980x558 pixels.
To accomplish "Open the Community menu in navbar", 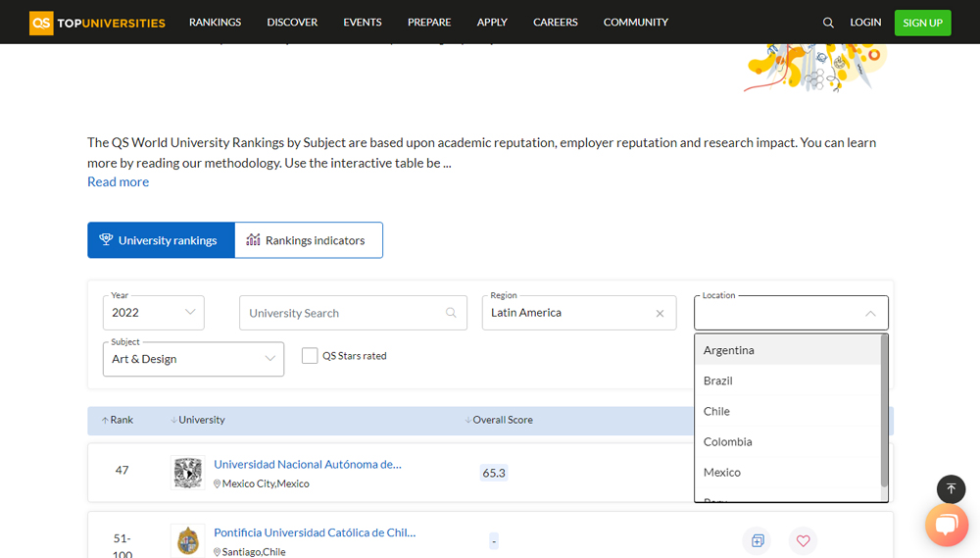I will pos(636,22).
